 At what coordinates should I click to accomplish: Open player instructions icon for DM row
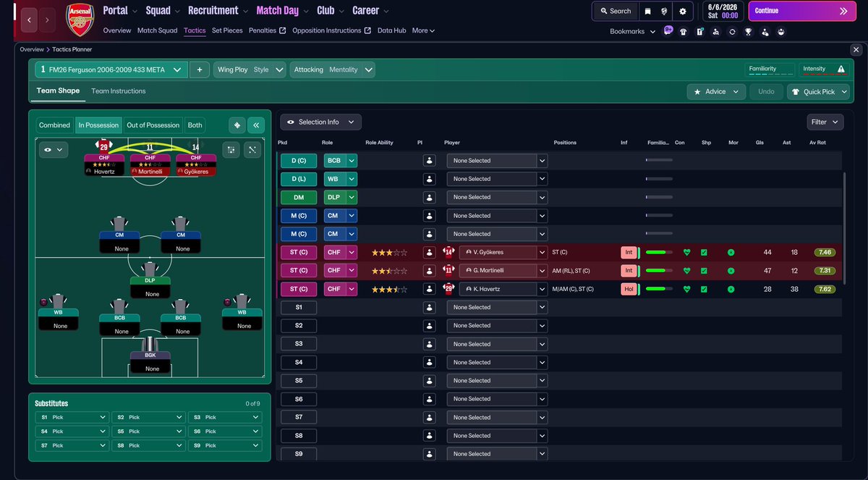[x=430, y=197]
